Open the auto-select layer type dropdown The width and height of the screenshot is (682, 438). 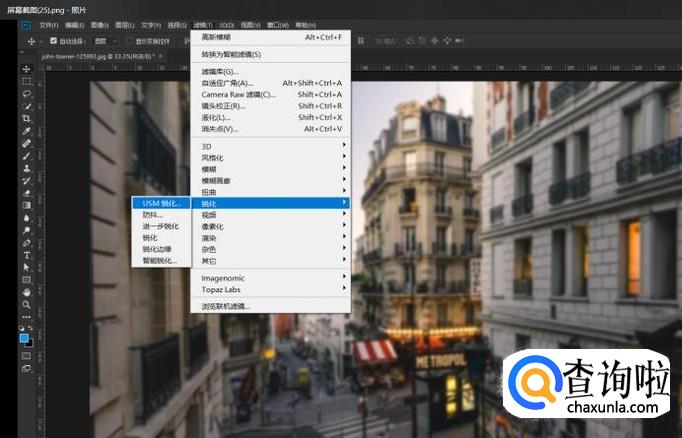click(106, 42)
